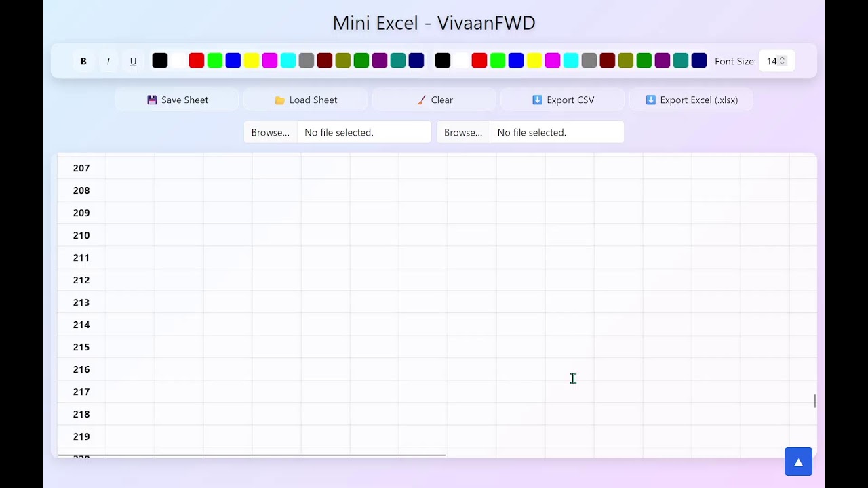Toggle underline formatting with the U button
Image resolution: width=868 pixels, height=488 pixels.
click(x=133, y=61)
